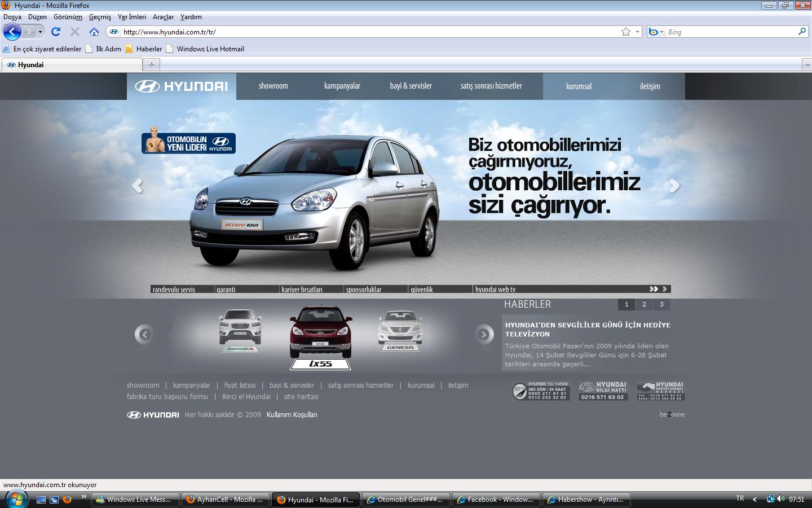Bookmark the page with the star icon
This screenshot has height=508, width=812.
click(626, 32)
